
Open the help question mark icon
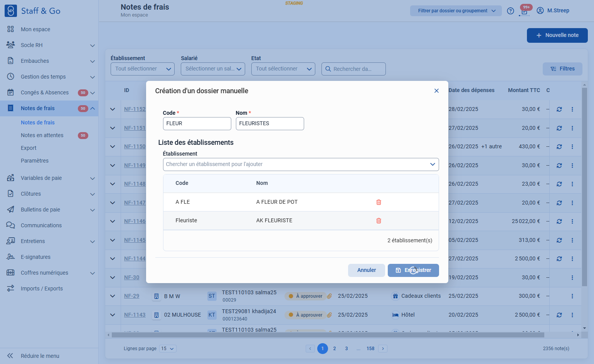pos(510,11)
